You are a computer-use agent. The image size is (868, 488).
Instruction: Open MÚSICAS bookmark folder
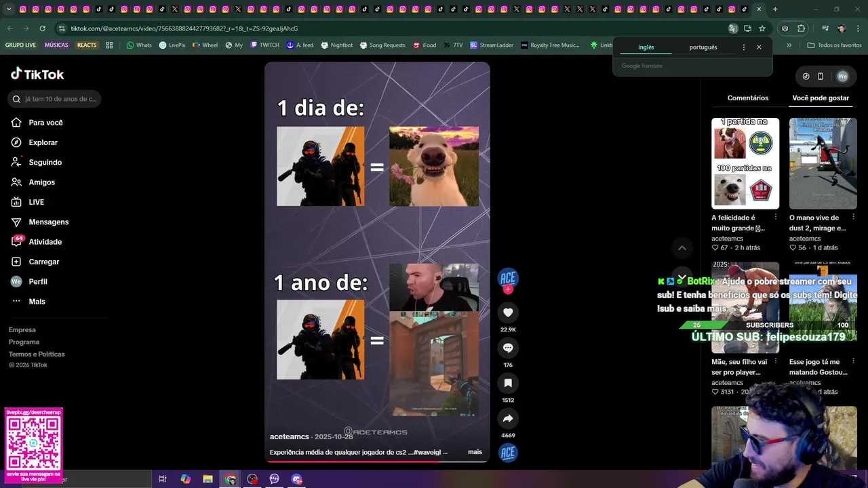pos(56,45)
